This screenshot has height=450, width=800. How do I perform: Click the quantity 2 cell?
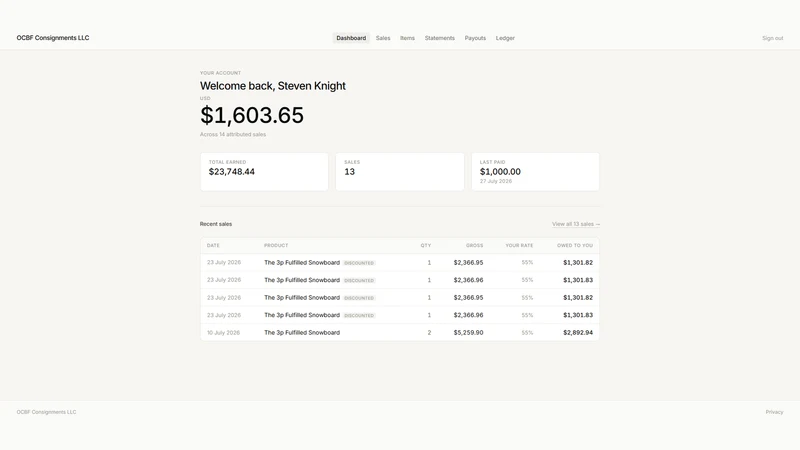click(x=429, y=333)
